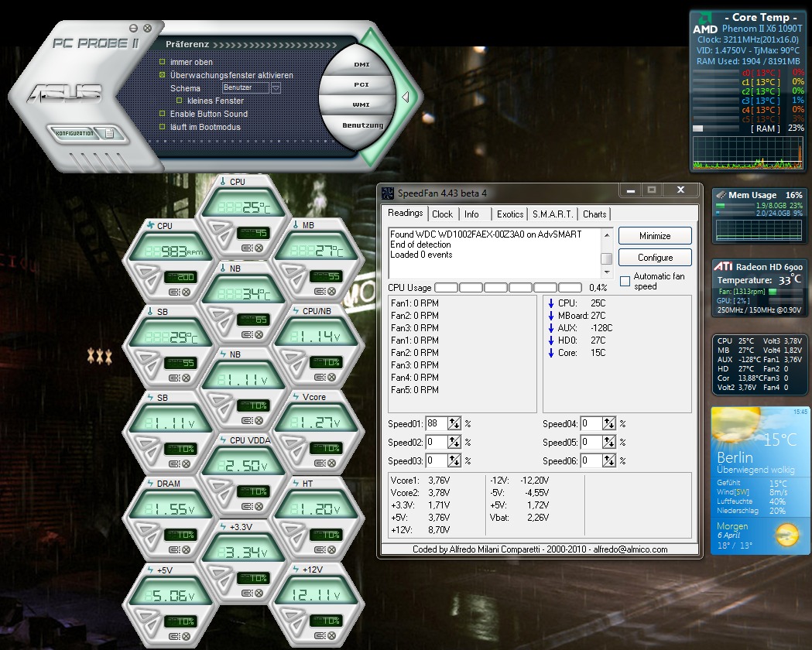This screenshot has width=812, height=650.
Task: Close the HT voltage monitor
Action: tap(331, 549)
